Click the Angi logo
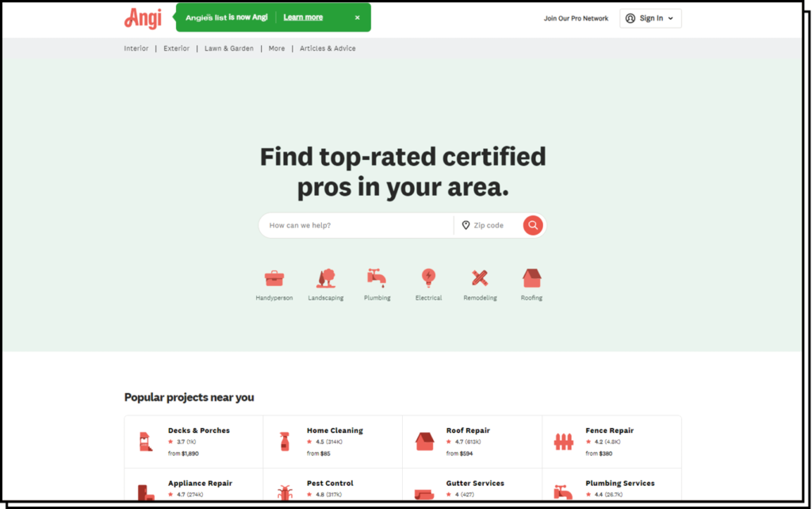 [x=143, y=17]
